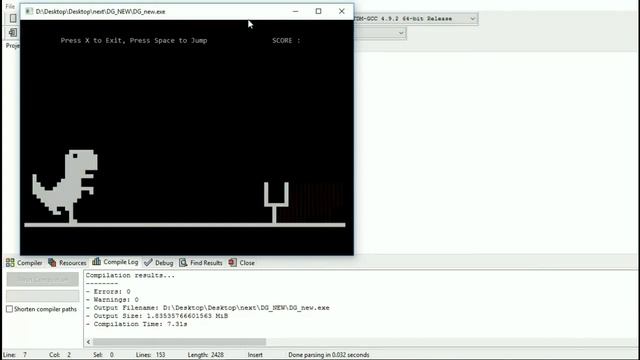Expand the dropdown below the compiler selector
This screenshot has height=360, width=640.
point(400,33)
